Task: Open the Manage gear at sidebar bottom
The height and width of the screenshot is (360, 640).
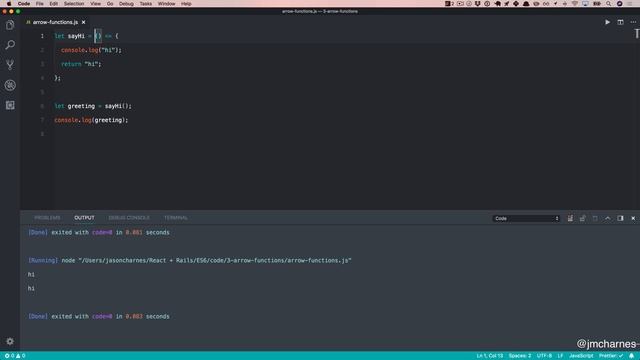Action: click(10, 341)
